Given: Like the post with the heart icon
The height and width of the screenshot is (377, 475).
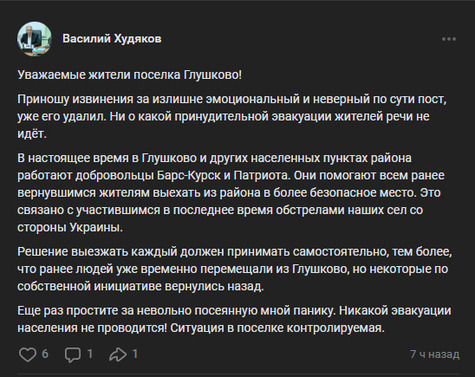Looking at the screenshot, I should click(x=27, y=354).
